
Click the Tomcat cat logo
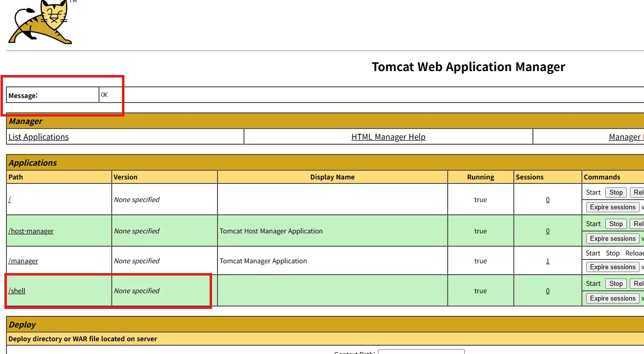click(x=40, y=22)
